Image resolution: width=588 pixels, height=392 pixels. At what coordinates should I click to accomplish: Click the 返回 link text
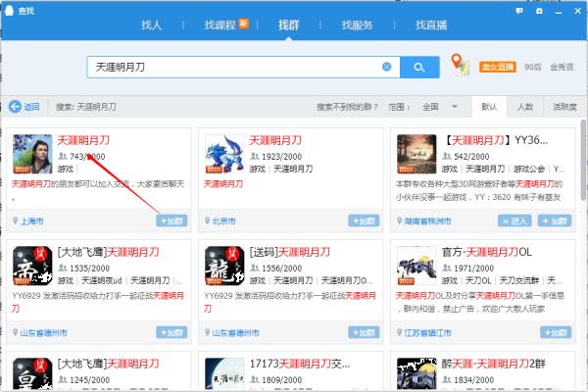31,107
